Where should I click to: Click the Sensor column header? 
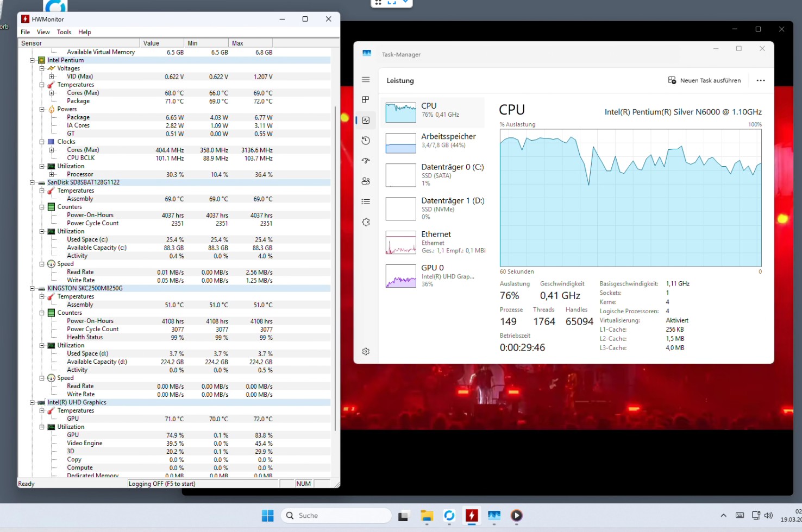click(79, 43)
